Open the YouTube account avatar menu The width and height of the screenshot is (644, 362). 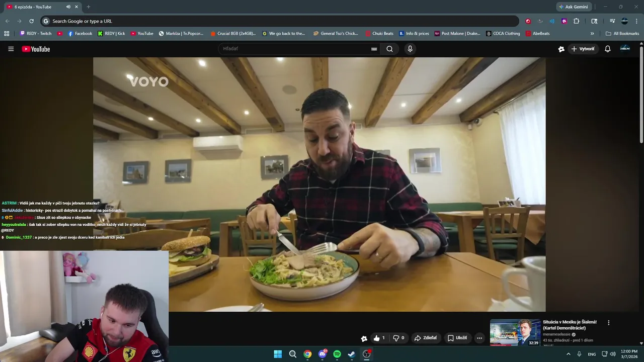click(625, 48)
